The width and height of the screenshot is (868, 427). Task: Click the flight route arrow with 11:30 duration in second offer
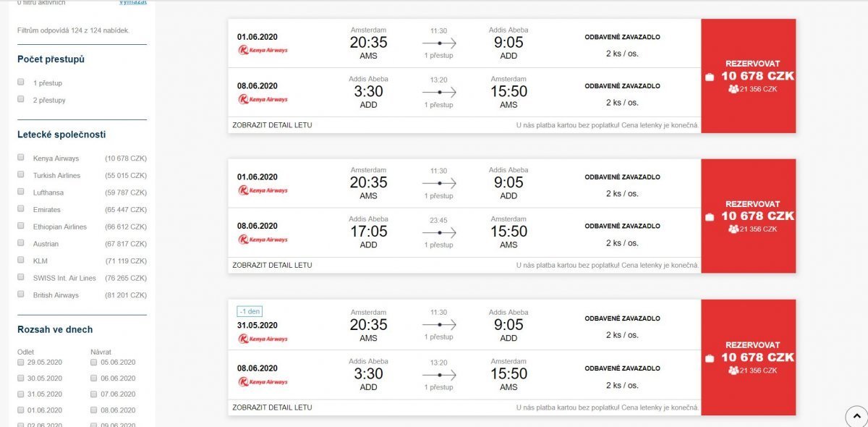(x=439, y=184)
